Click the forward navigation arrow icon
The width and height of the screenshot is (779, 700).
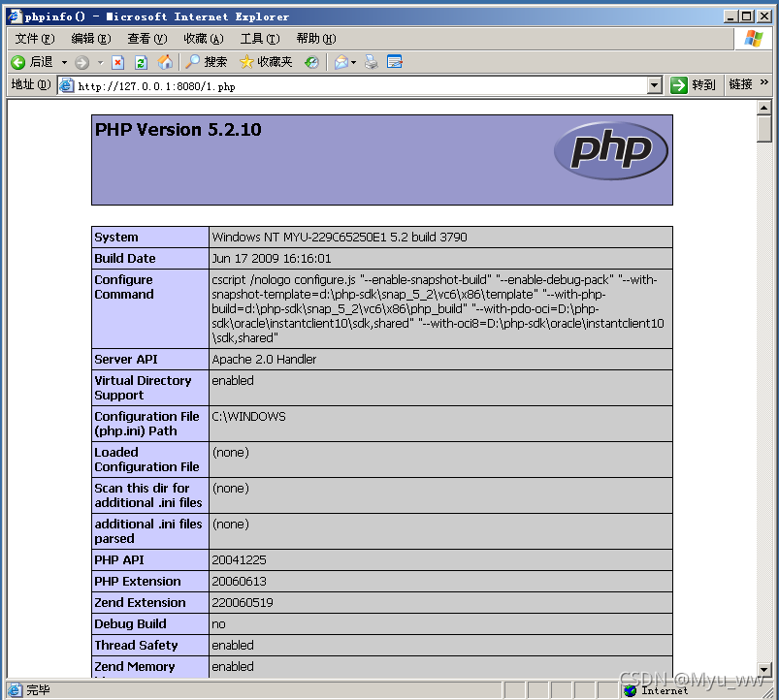point(81,63)
